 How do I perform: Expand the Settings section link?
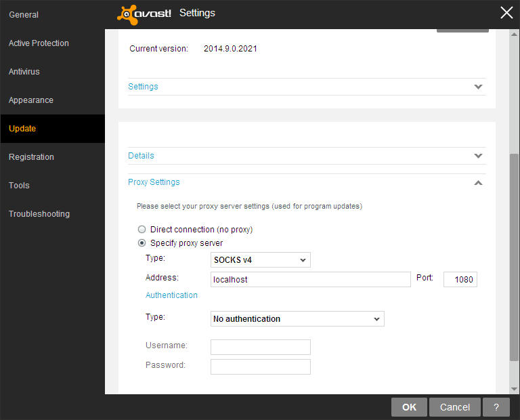coord(143,87)
